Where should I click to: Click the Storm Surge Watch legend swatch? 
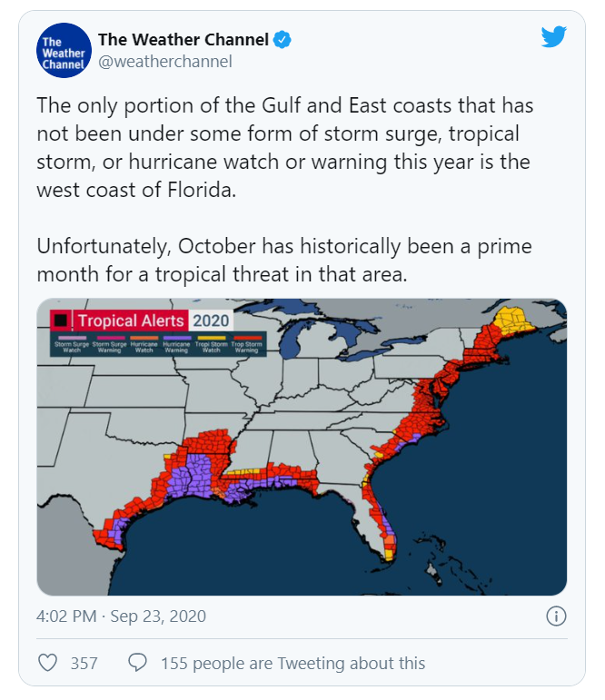(x=72, y=338)
